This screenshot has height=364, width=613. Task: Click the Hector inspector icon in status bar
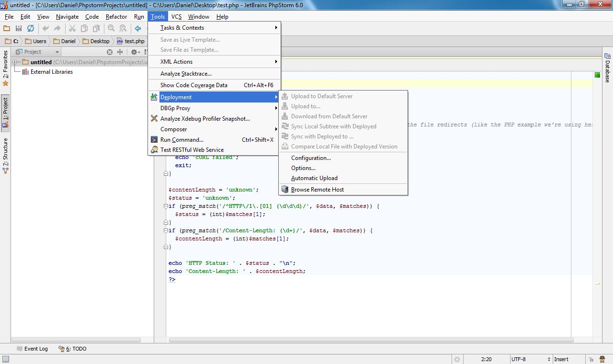pyautogui.click(x=602, y=359)
